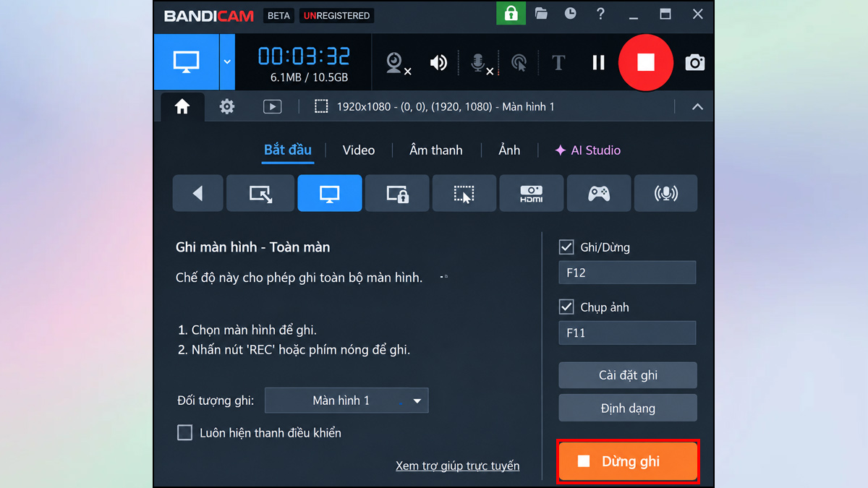Collapse the panel with up chevron
868x488 pixels.
pos(697,107)
